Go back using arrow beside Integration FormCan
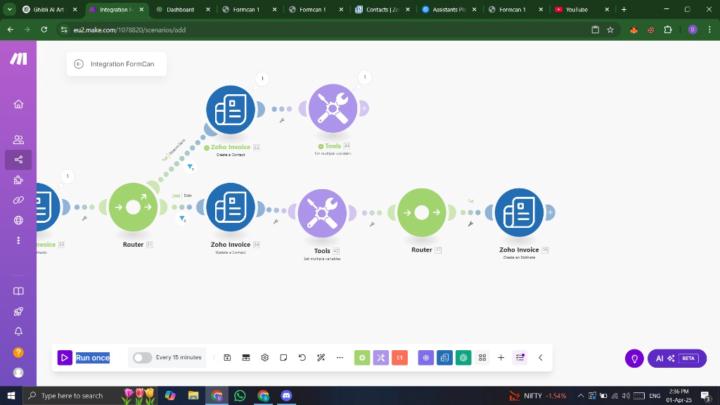The width and height of the screenshot is (720, 405). coord(79,64)
